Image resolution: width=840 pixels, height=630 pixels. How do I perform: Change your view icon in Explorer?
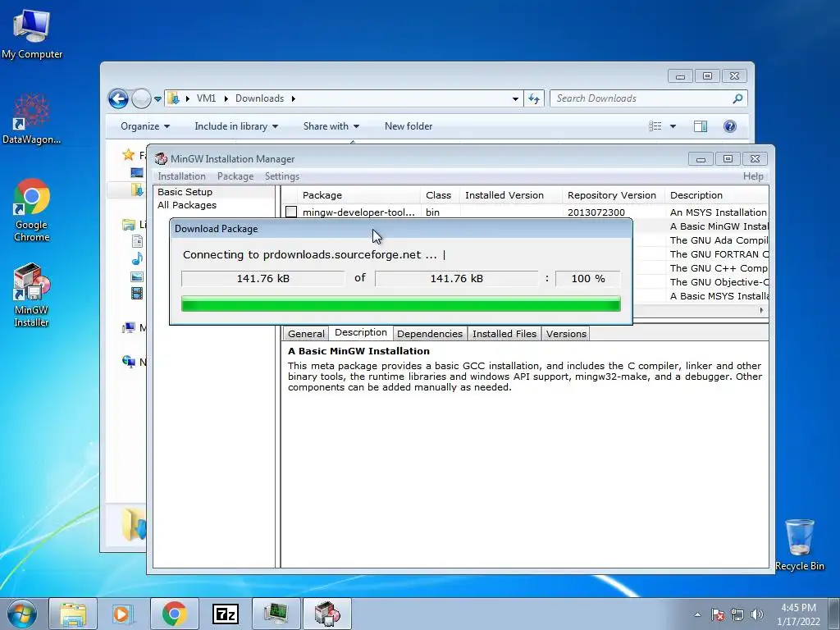(655, 126)
